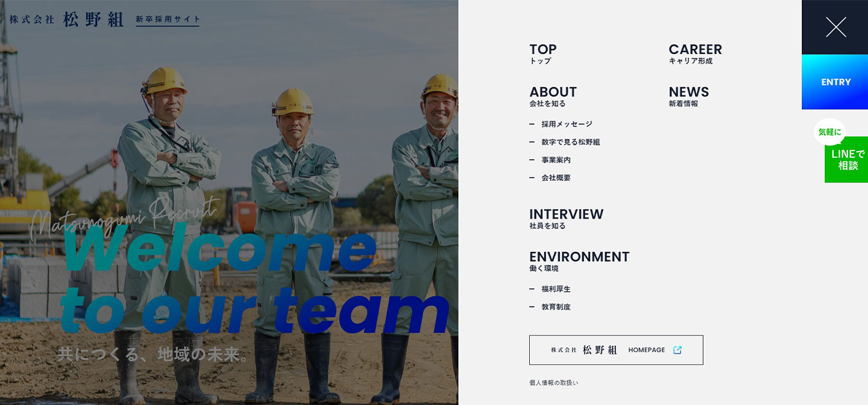Go to the 事業案内 page

click(556, 160)
